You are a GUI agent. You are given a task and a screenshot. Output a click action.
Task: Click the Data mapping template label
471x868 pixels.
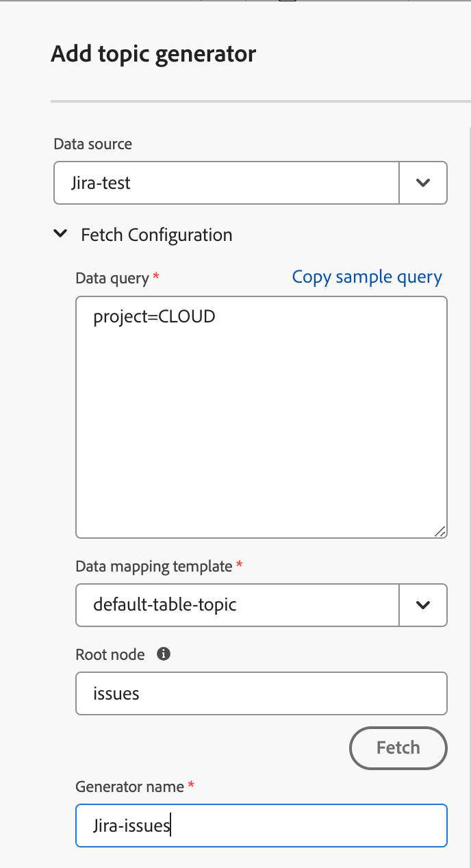[x=153, y=566]
